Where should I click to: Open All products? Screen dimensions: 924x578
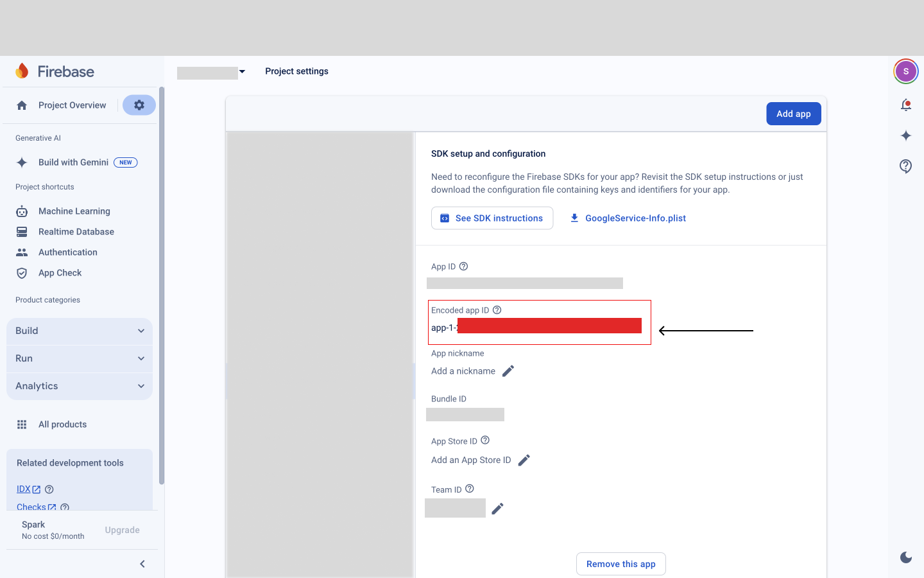pos(62,425)
